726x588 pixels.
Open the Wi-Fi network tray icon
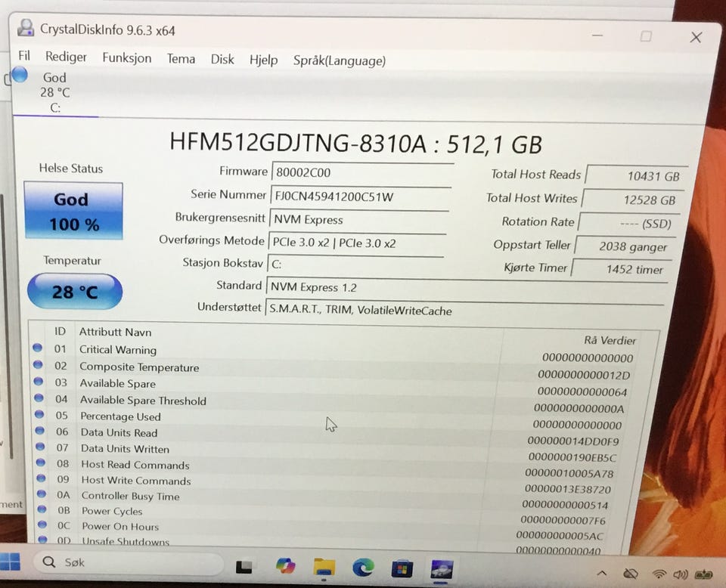pyautogui.click(x=659, y=574)
